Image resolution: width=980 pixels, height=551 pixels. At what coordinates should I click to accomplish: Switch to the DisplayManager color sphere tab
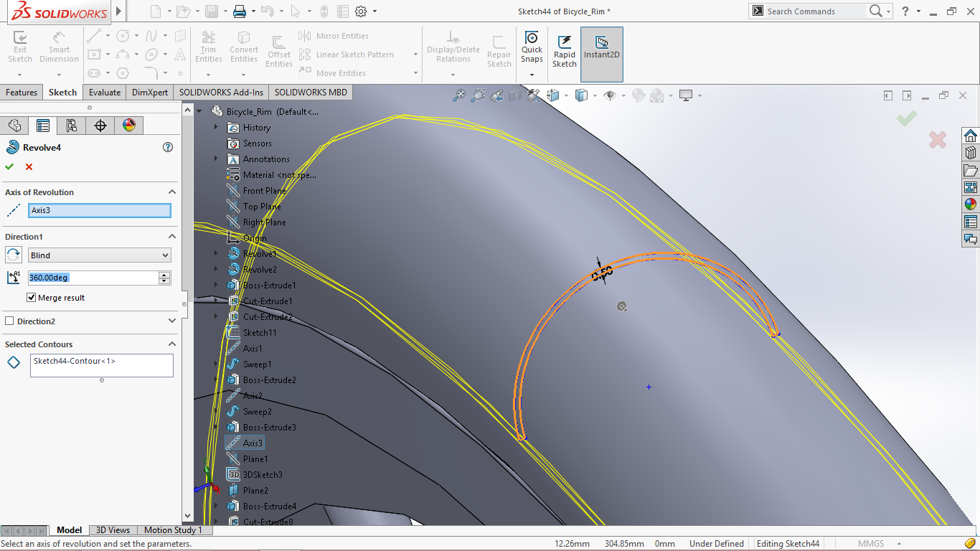pyautogui.click(x=128, y=125)
